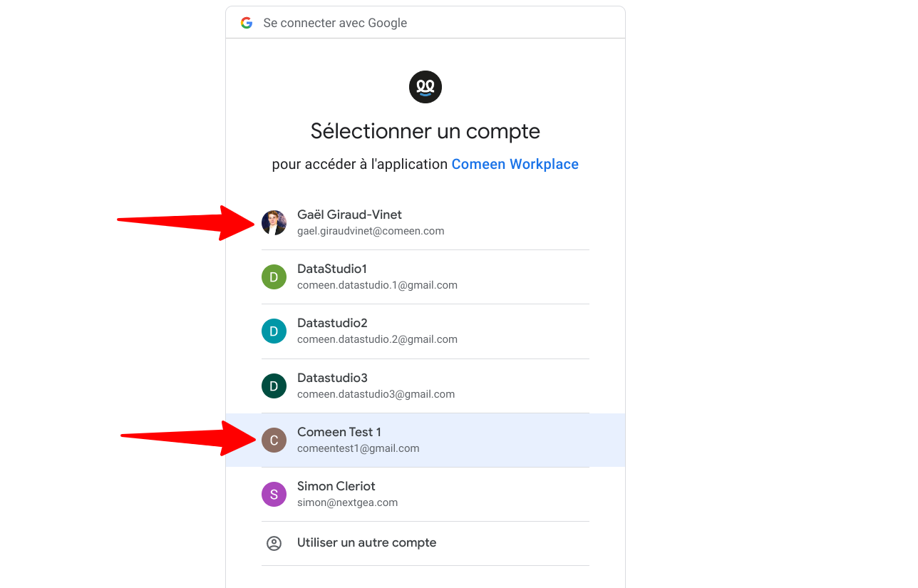Click Utiliser un autre compte

(366, 542)
